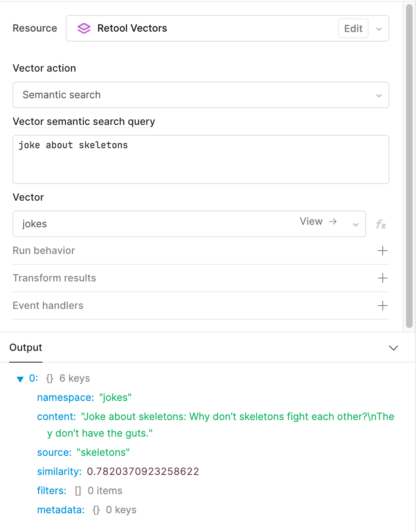The height and width of the screenshot is (532, 416).
Task: Select the Output tab
Action: click(x=26, y=348)
